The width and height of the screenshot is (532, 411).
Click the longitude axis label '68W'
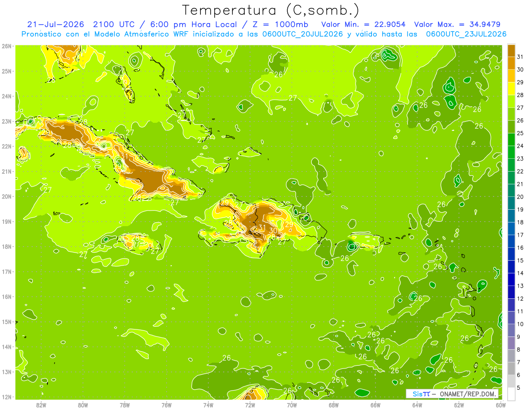[334, 405]
